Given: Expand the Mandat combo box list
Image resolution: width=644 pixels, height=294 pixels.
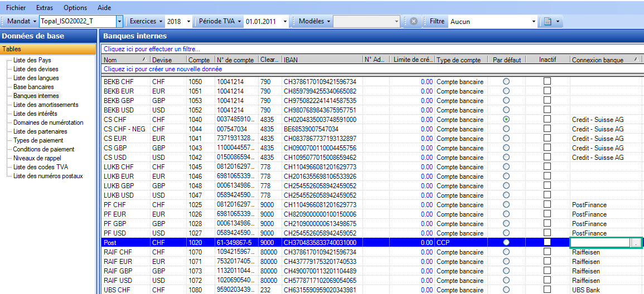Looking at the screenshot, I should [x=119, y=22].
